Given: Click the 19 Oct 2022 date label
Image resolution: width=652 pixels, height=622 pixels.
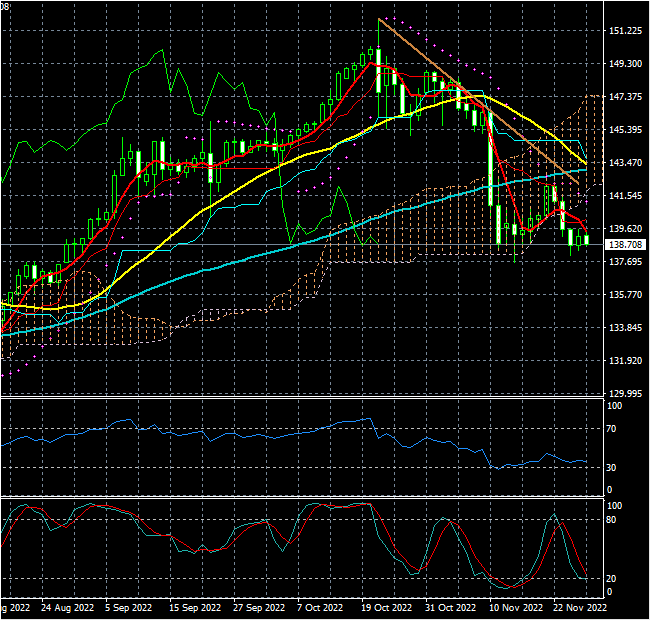Looking at the screenshot, I should (387, 608).
